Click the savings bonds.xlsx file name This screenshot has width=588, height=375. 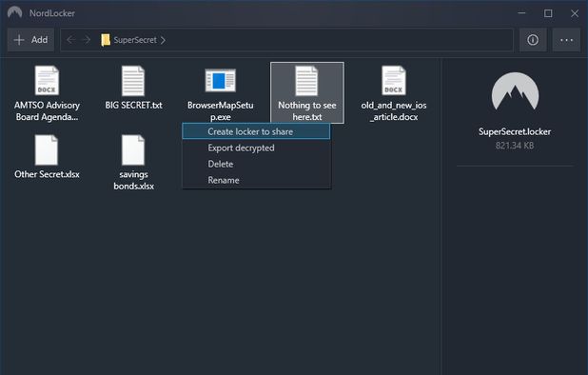(x=133, y=180)
